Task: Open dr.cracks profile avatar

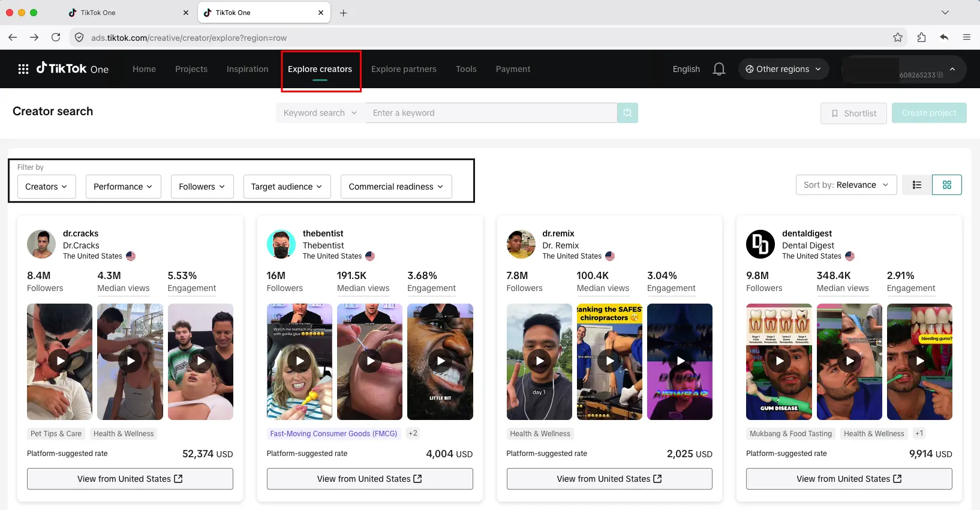Action: click(41, 244)
